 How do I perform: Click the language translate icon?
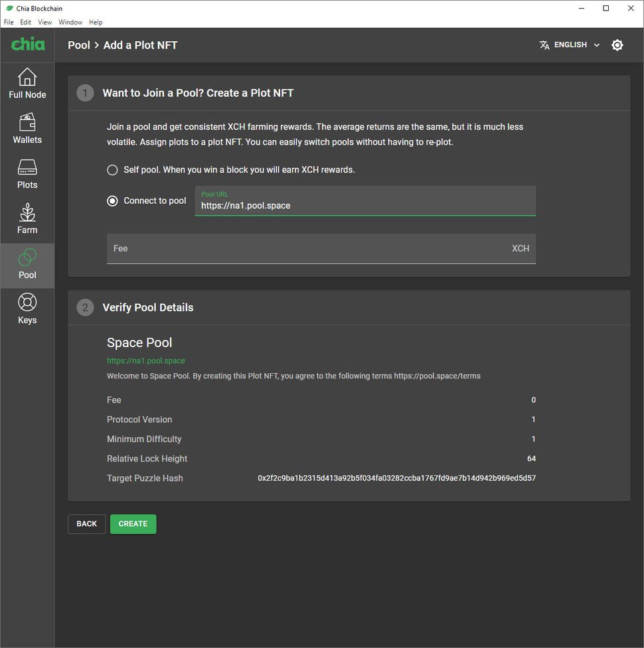tap(544, 45)
